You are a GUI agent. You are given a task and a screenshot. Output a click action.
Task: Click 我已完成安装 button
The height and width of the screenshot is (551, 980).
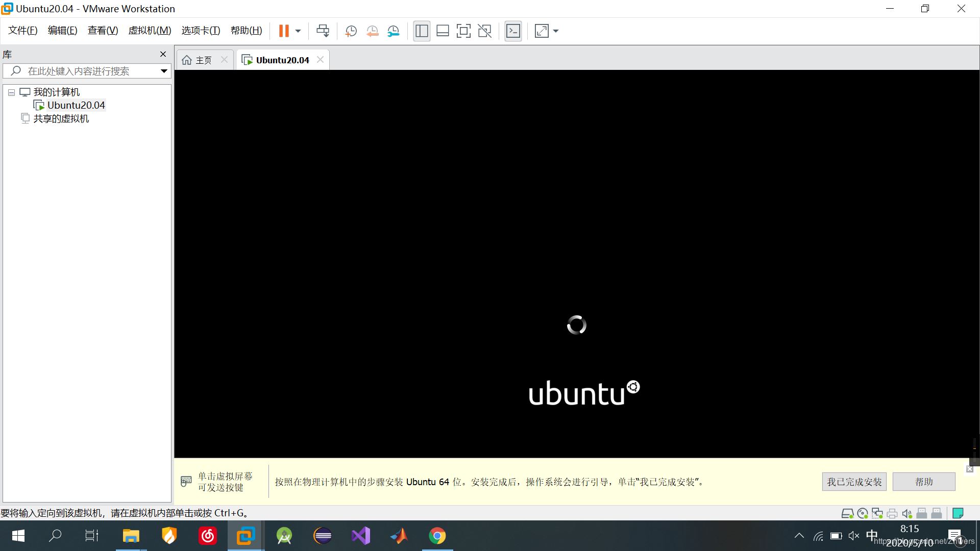pos(854,481)
